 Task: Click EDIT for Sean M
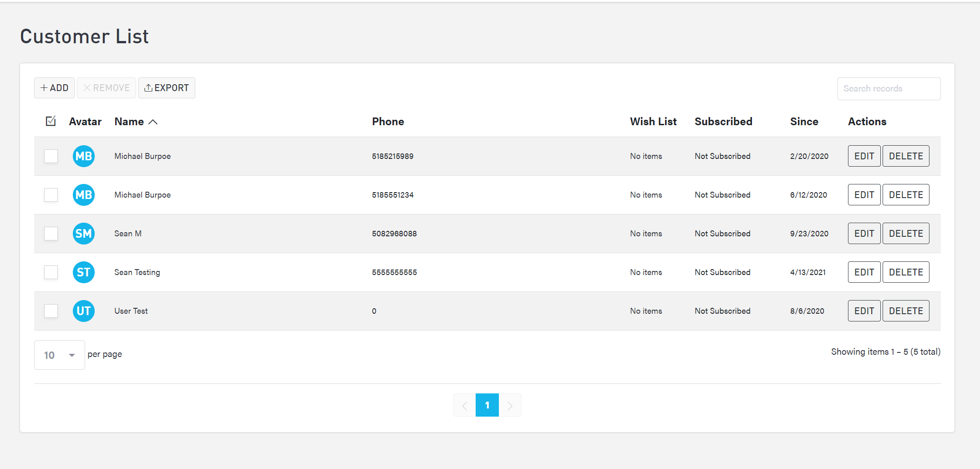(863, 233)
